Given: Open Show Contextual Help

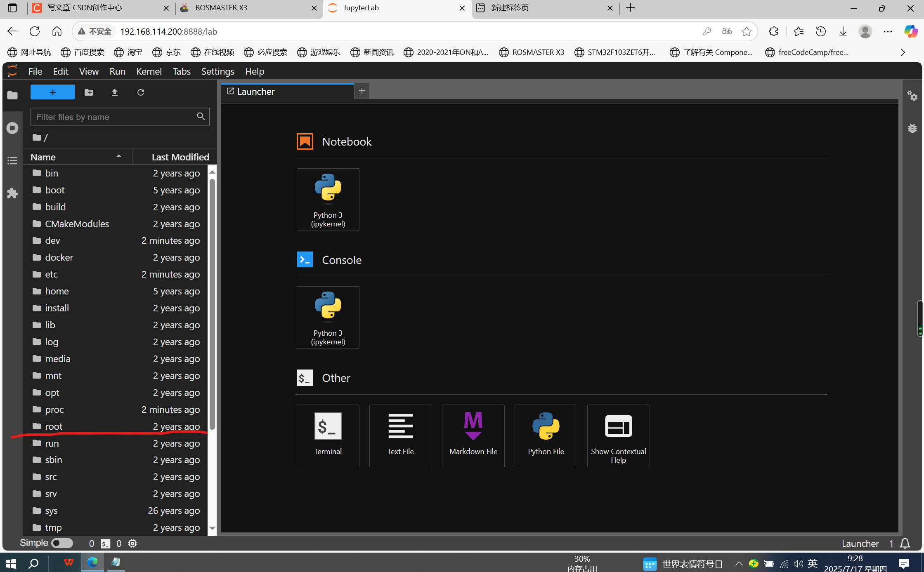Looking at the screenshot, I should 618,435.
